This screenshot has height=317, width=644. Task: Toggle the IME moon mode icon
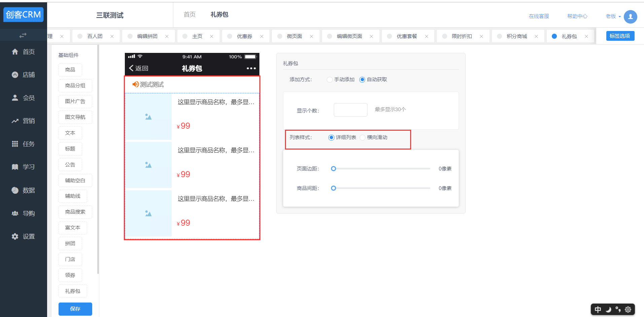point(608,309)
